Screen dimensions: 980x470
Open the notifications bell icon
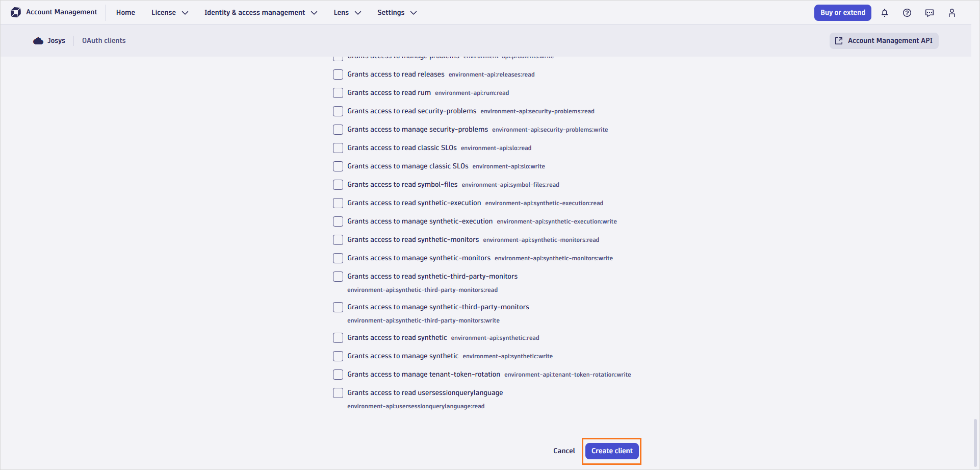click(885, 13)
